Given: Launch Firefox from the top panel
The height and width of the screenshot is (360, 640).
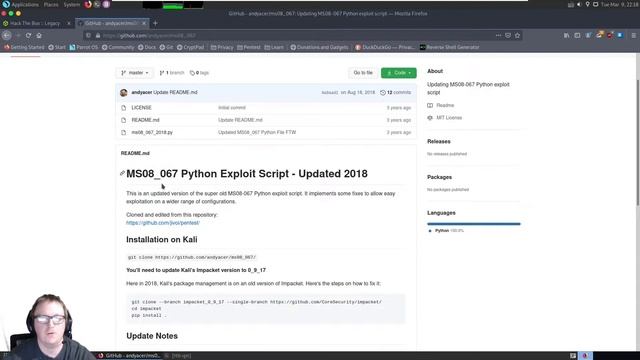Looking at the screenshot, I should click(88, 4).
